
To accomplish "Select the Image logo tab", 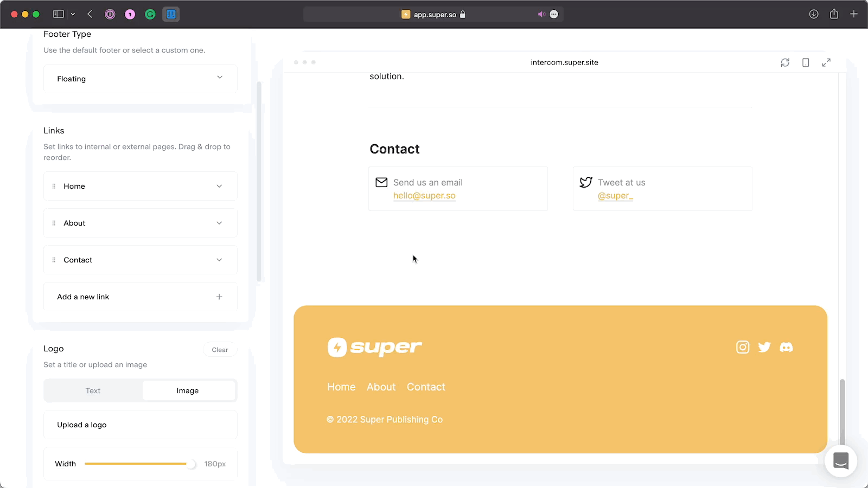I will point(188,390).
